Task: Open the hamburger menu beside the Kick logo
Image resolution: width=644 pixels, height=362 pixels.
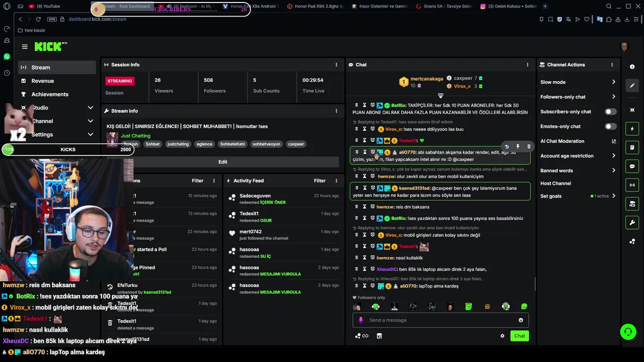Action: click(x=25, y=47)
